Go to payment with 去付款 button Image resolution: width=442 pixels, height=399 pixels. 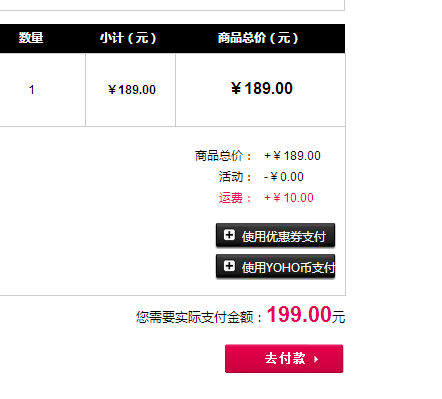284,359
